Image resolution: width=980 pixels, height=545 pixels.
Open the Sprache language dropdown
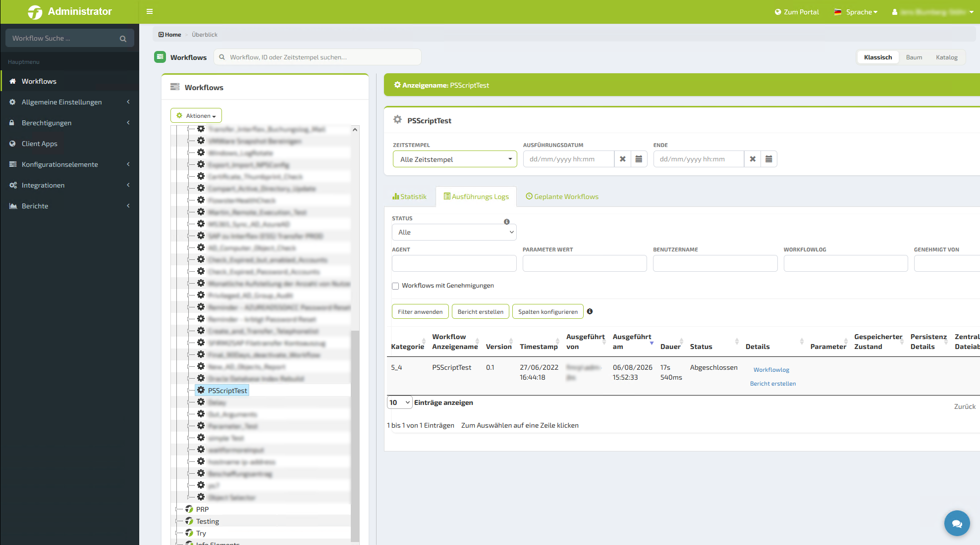click(856, 12)
